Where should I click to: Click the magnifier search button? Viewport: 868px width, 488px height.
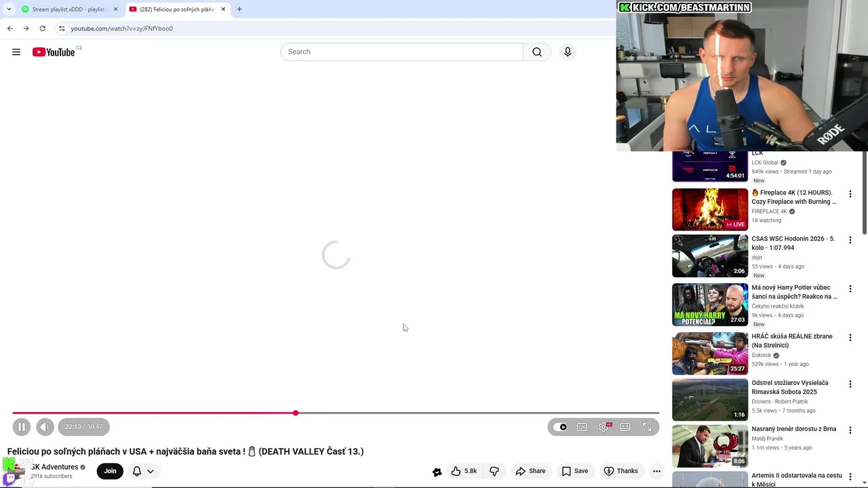(x=537, y=52)
